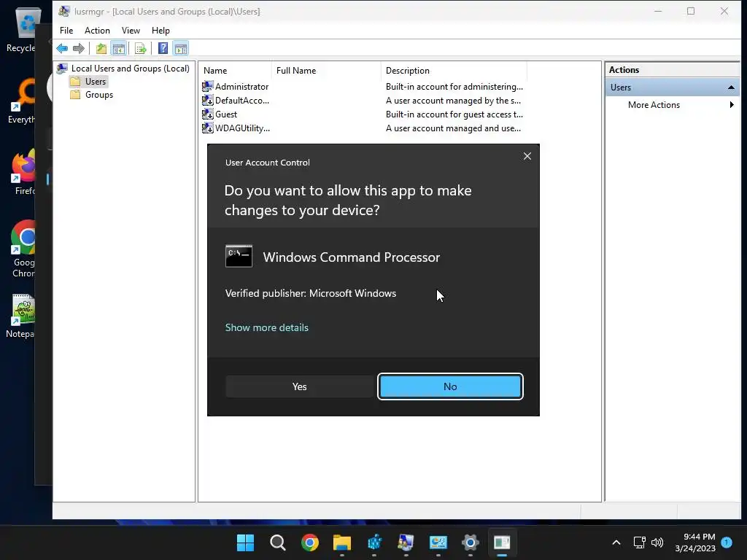Click the volume speaker tray icon
Image resolution: width=747 pixels, height=560 pixels.
657,542
